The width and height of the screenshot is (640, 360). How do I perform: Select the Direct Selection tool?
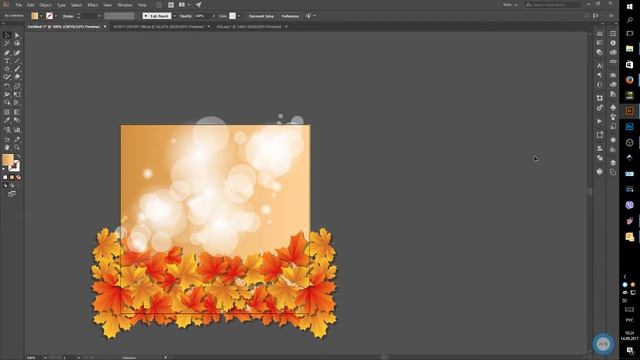[x=17, y=35]
